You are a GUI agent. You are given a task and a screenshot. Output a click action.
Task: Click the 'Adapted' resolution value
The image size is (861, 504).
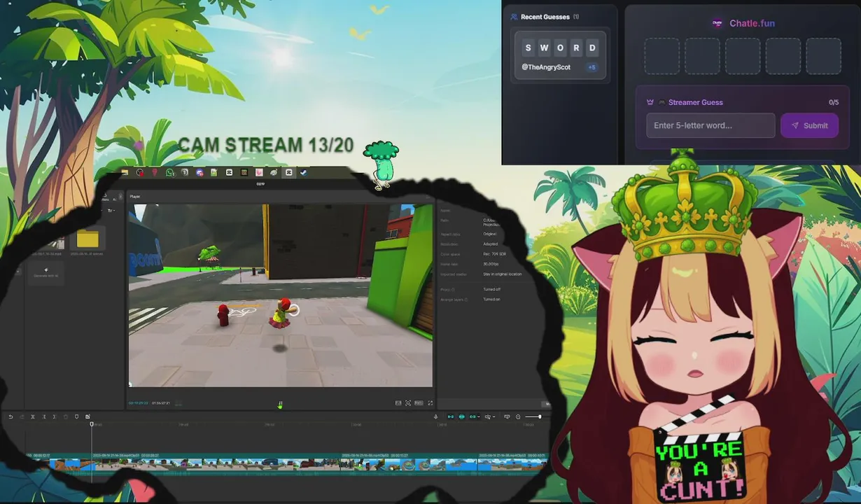pos(490,244)
